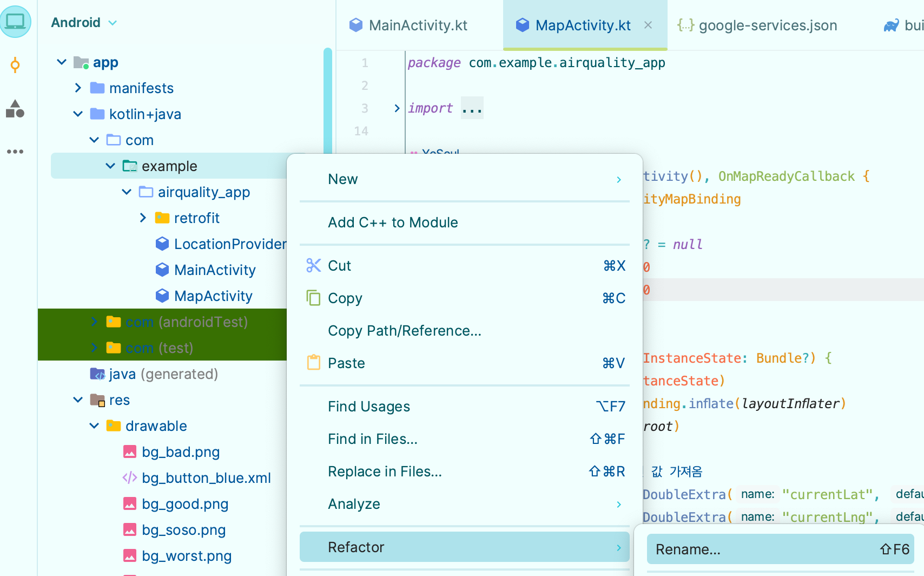Collapse the kotlin+java folder
The width and height of the screenshot is (924, 576).
(x=78, y=114)
